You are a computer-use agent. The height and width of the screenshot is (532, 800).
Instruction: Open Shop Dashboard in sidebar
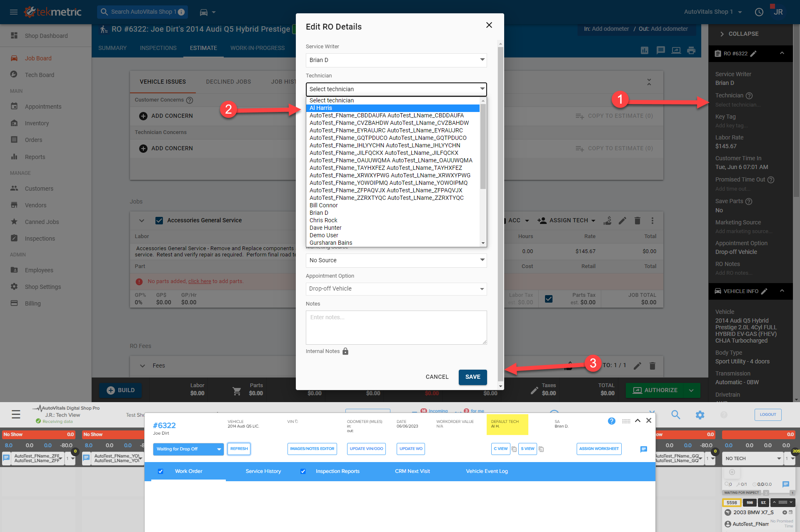(46, 36)
